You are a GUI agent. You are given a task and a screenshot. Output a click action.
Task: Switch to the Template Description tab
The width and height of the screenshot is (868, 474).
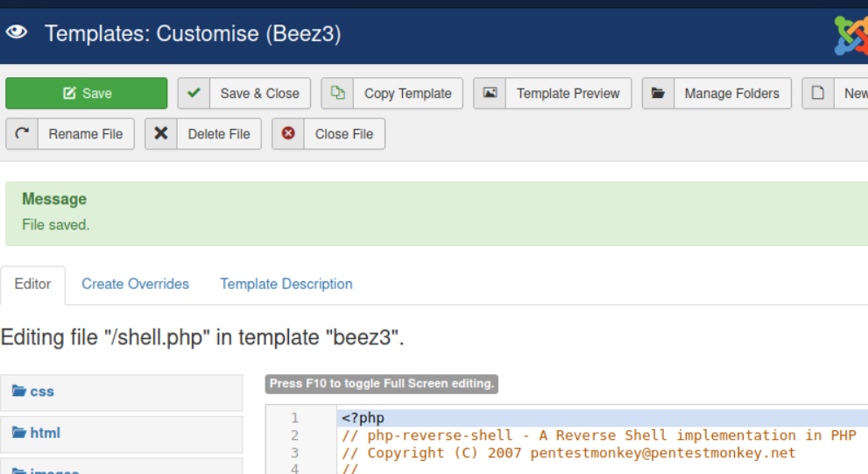coord(286,284)
